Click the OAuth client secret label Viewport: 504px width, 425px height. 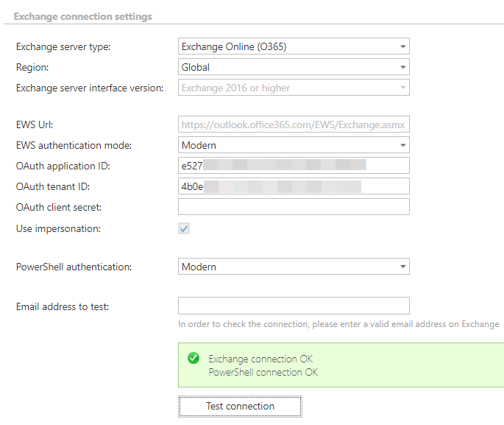(59, 208)
